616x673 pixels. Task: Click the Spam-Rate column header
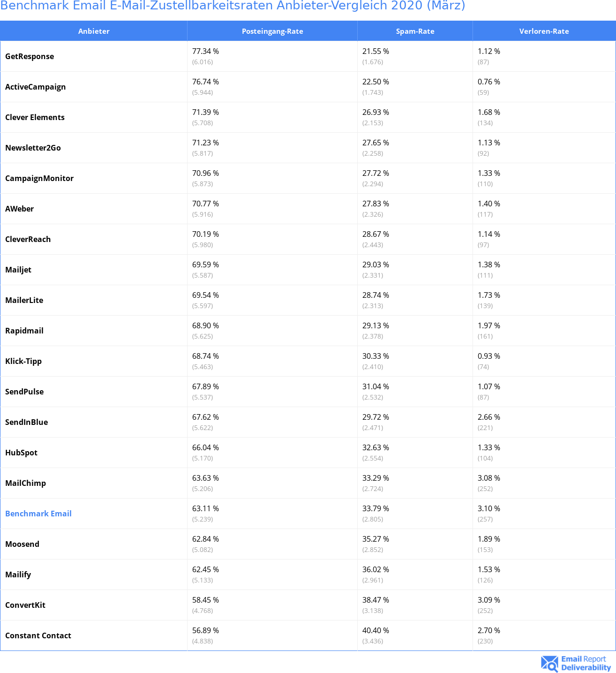click(x=415, y=31)
